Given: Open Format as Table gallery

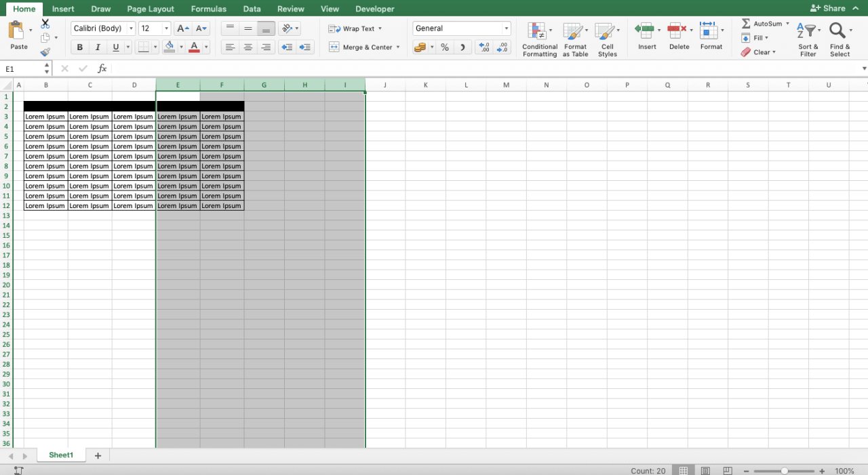Looking at the screenshot, I should (x=575, y=39).
